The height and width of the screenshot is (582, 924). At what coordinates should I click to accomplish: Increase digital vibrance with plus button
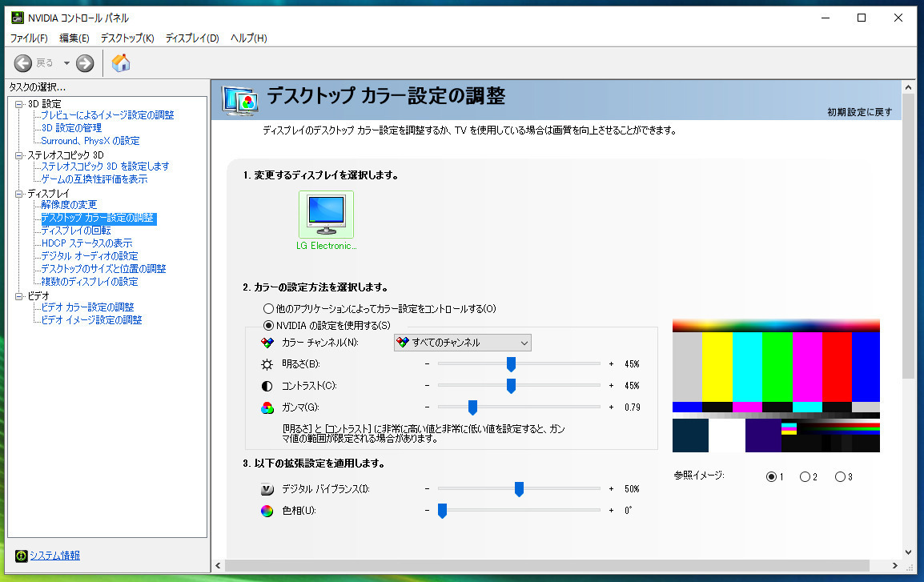tap(611, 489)
